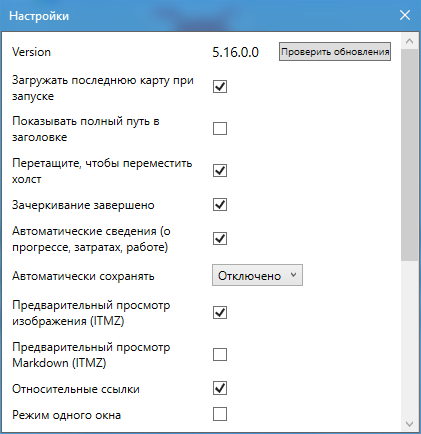Disable Загружать последнюю карту при запуске checkbox
421x434 pixels.
(220, 87)
